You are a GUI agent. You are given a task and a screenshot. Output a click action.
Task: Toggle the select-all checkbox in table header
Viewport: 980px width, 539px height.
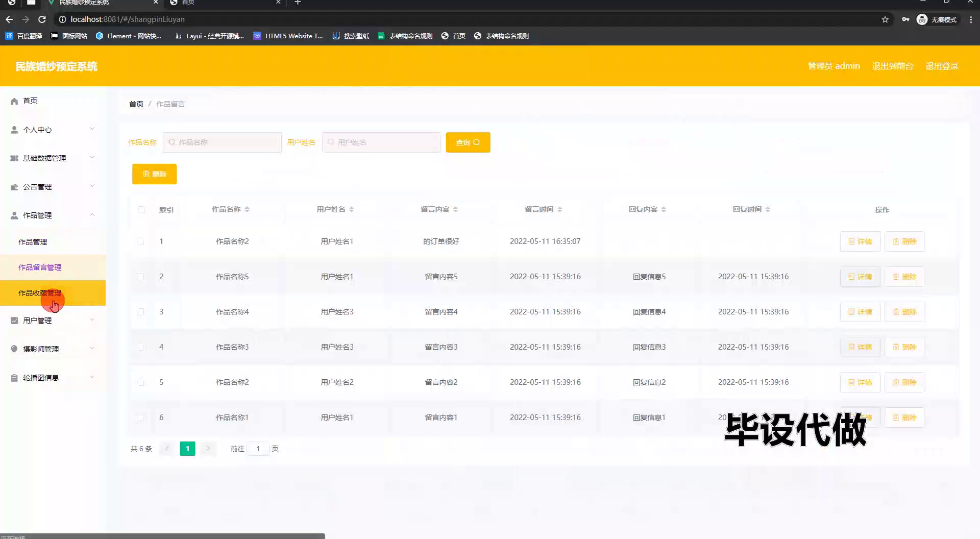141,210
